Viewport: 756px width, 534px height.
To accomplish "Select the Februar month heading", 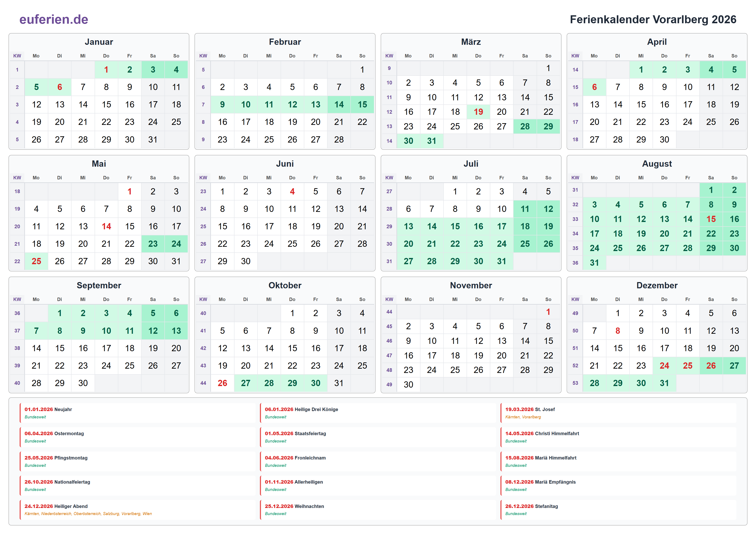I will coord(285,42).
